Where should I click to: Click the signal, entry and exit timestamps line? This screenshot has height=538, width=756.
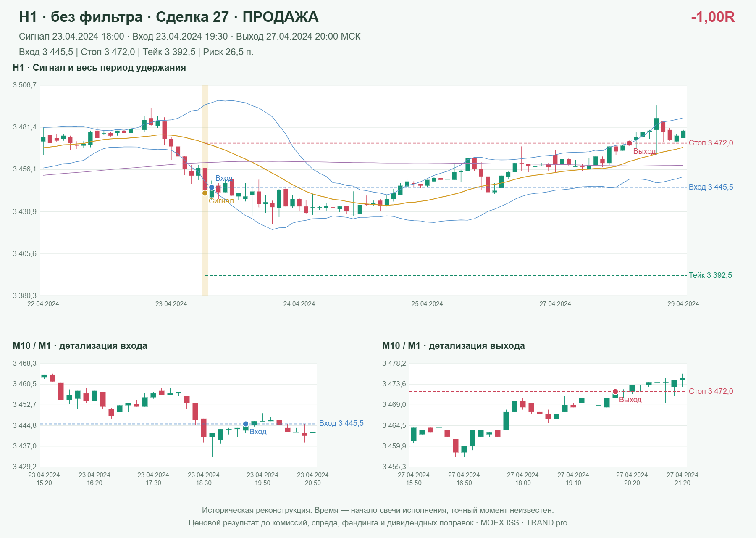[190, 37]
